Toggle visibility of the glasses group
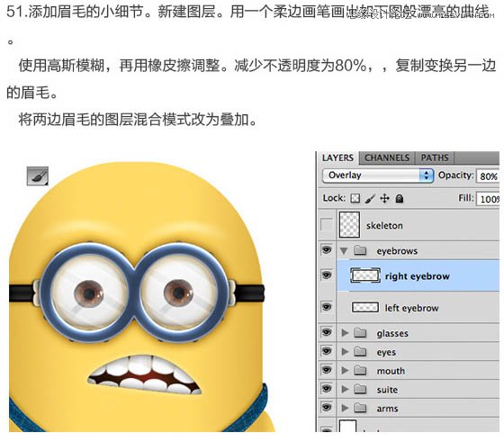This screenshot has height=442, width=504. (327, 332)
